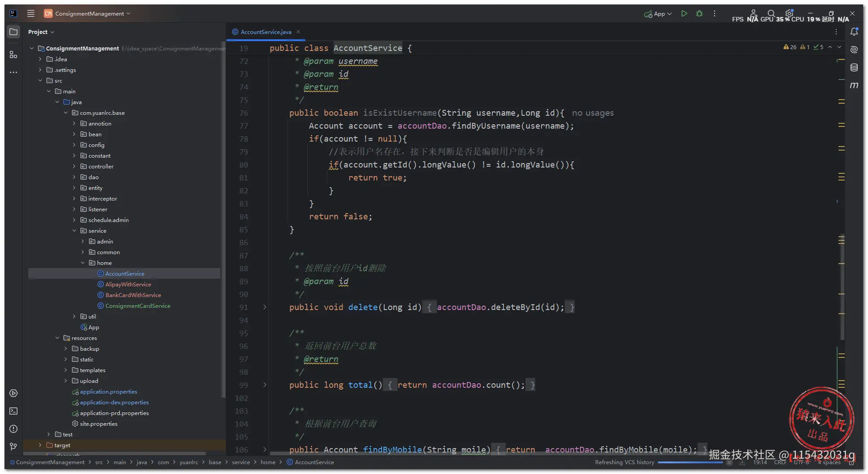The image size is (868, 474).
Task: Click the Refreshing VCS history progress bar
Action: (x=690, y=462)
